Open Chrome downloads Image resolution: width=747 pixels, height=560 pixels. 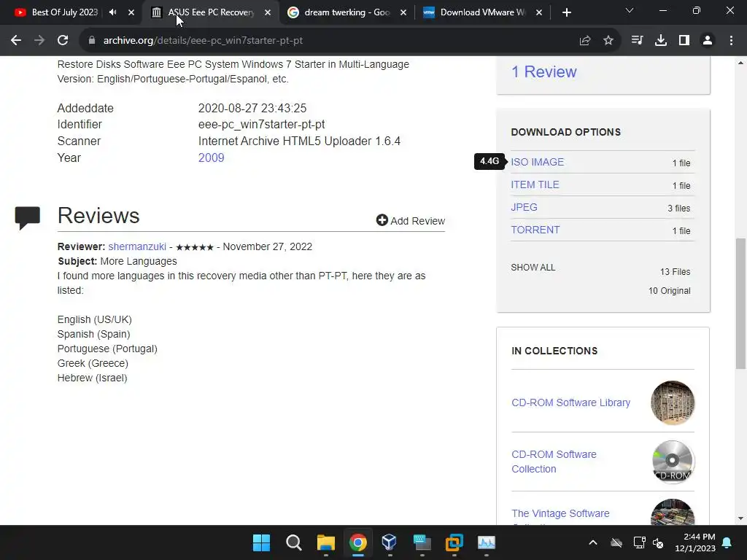click(661, 41)
